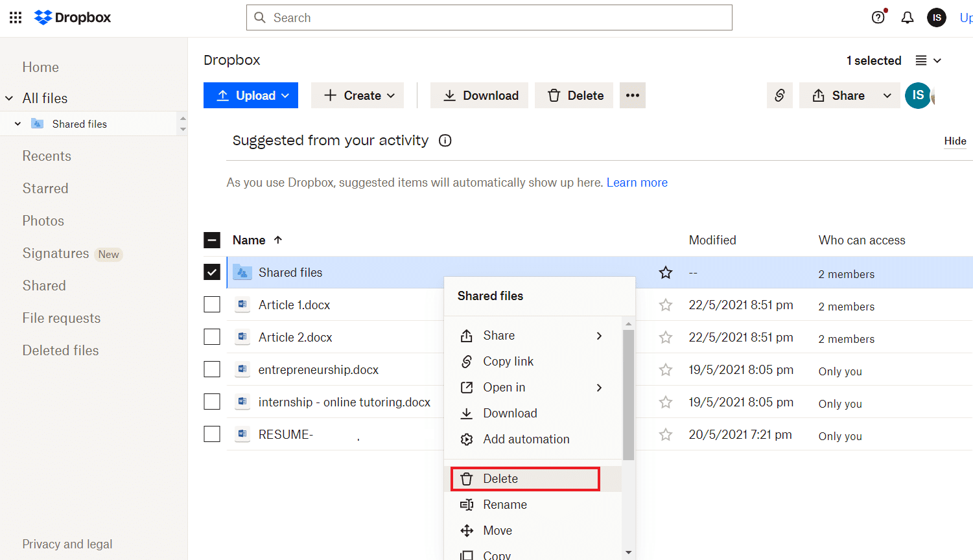Click the Dropbox logo
The image size is (973, 560).
pos(73,17)
